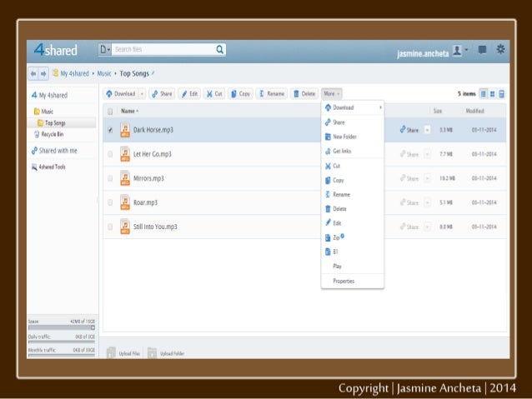This screenshot has height=399, width=532.
Task: Choose Zip in the More menu
Action: pyautogui.click(x=353, y=237)
